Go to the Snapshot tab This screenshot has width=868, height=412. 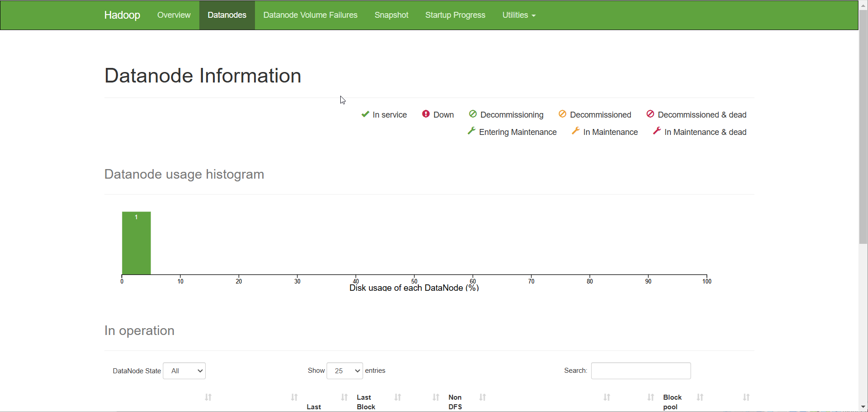(391, 15)
